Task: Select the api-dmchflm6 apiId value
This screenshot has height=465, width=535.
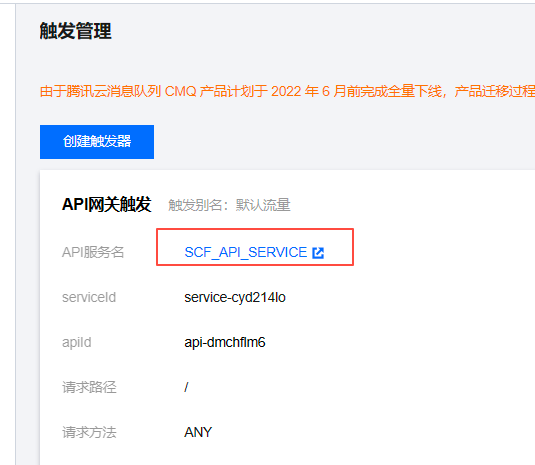Action: point(225,342)
